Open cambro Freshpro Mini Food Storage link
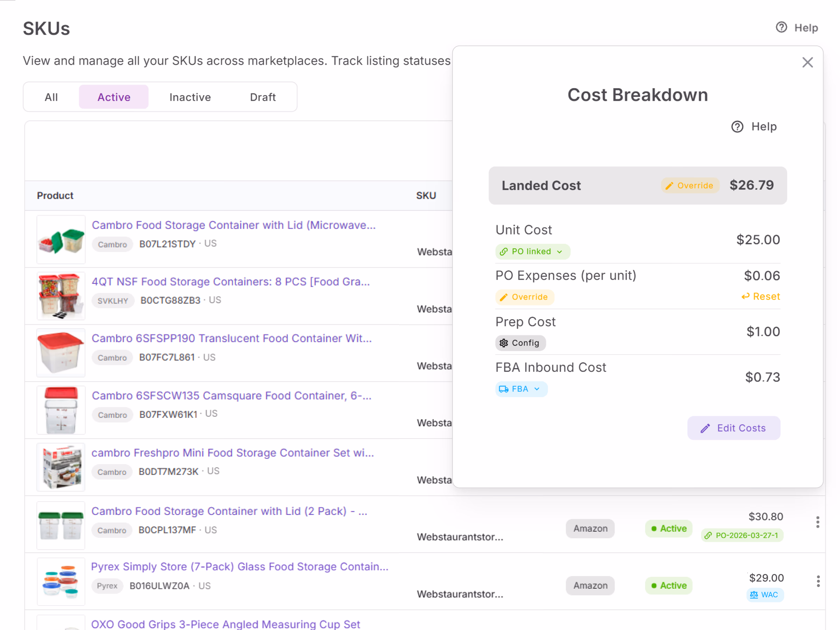 pyautogui.click(x=233, y=453)
